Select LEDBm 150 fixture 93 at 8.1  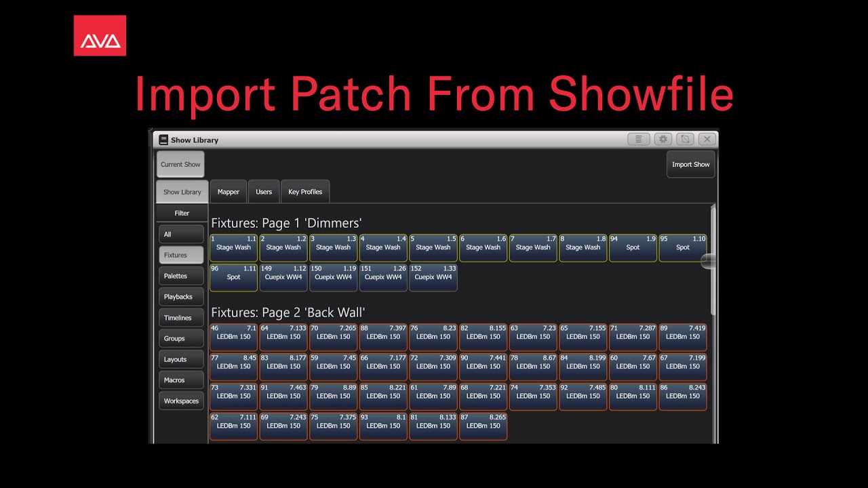click(x=383, y=426)
